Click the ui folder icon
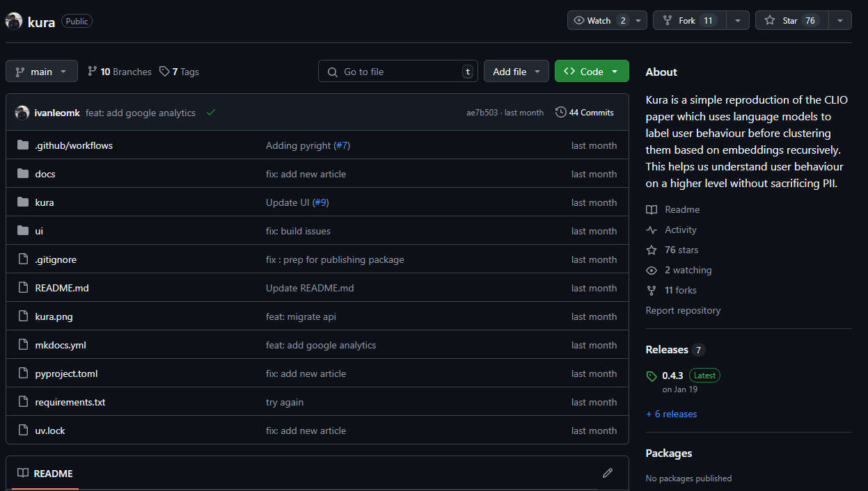Image resolution: width=868 pixels, height=491 pixels. (x=23, y=231)
